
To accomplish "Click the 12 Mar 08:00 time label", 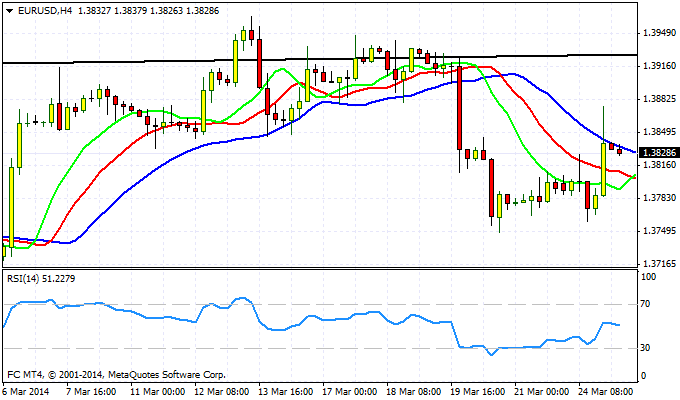I will [222, 392].
